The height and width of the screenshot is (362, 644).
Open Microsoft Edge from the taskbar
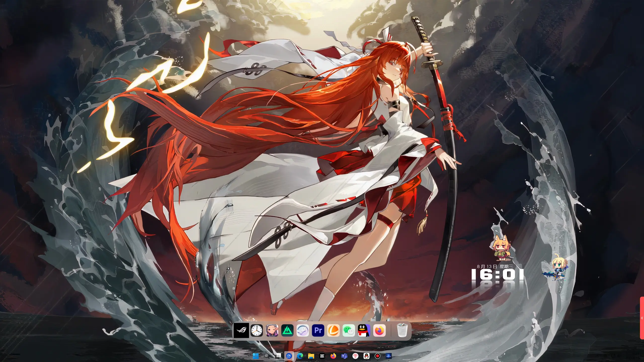tap(300, 356)
